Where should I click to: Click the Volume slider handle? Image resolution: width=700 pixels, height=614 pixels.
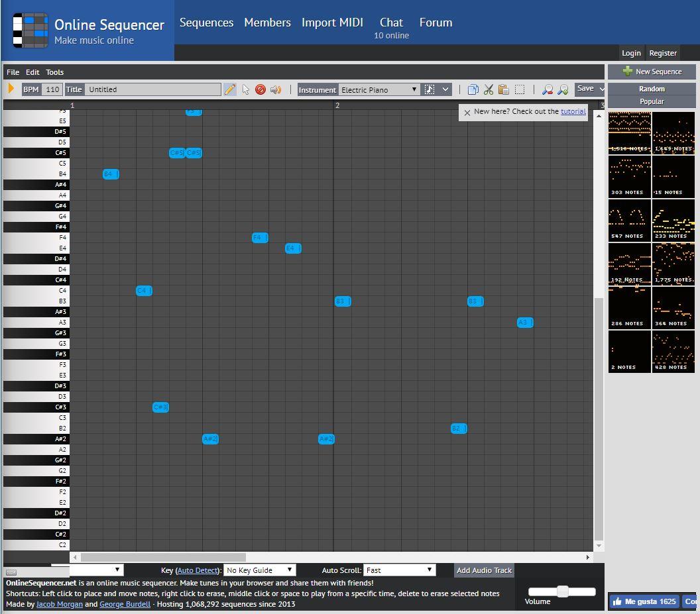[x=563, y=591]
